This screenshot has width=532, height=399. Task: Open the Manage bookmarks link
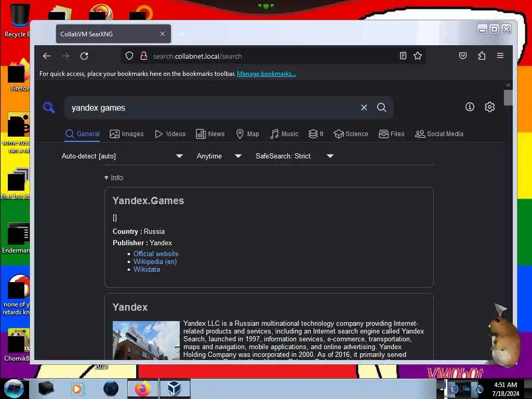pyautogui.click(x=267, y=74)
